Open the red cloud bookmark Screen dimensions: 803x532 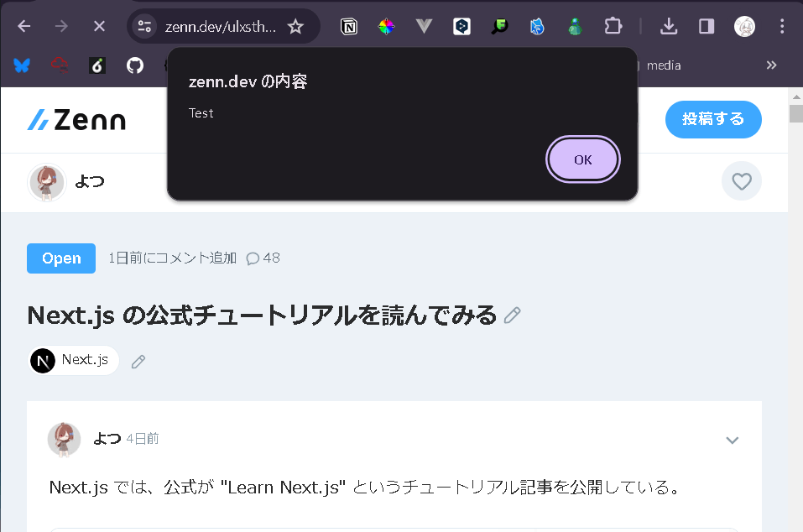pyautogui.click(x=60, y=65)
